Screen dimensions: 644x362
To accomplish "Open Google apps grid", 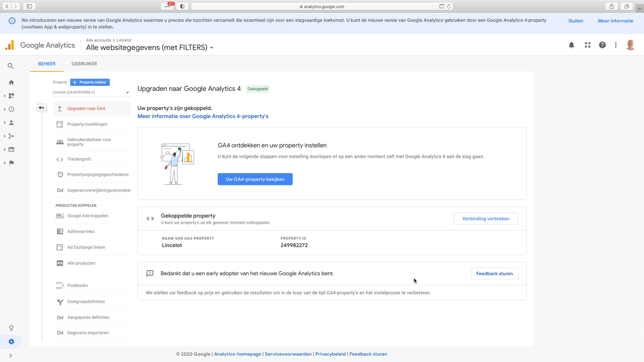I will pyautogui.click(x=588, y=45).
